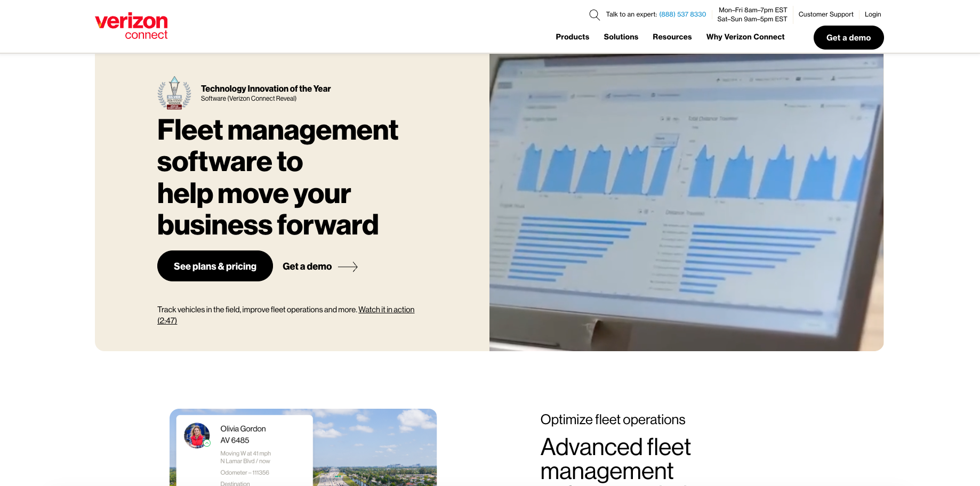Click the Advanced fleet management heading
Image resolution: width=980 pixels, height=486 pixels.
(x=616, y=459)
